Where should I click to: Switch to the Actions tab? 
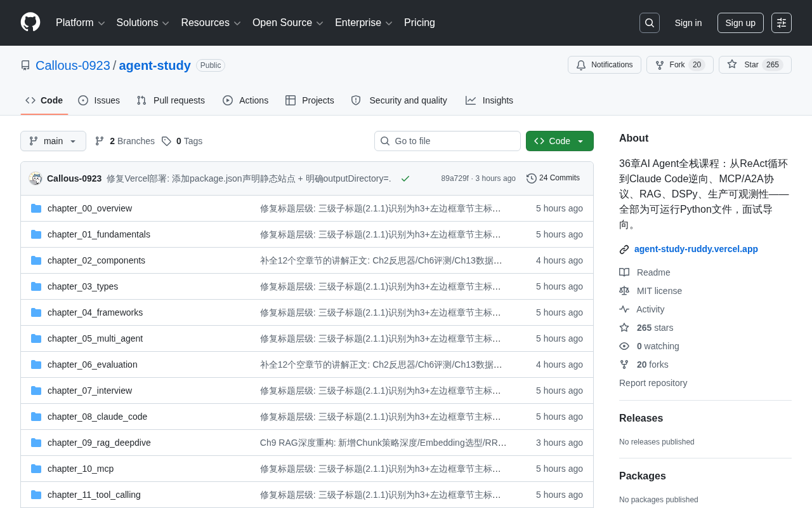pyautogui.click(x=246, y=100)
